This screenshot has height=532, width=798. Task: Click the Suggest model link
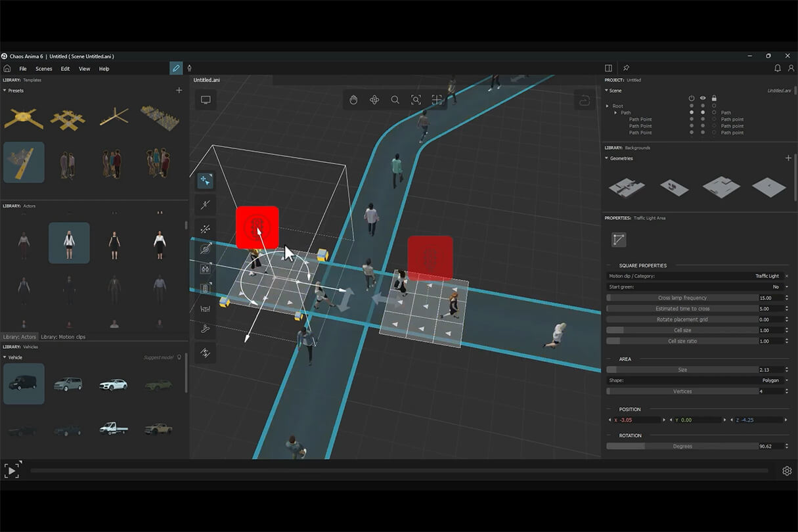pos(158,357)
